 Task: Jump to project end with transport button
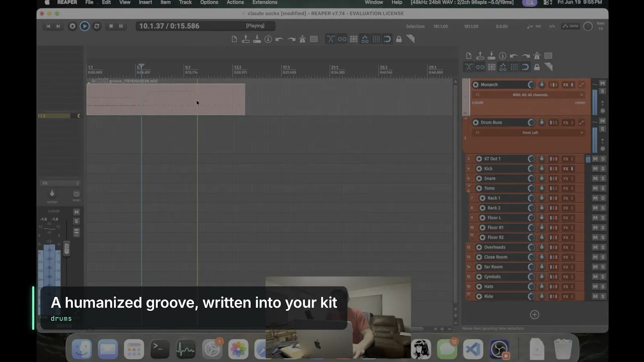coord(58,26)
